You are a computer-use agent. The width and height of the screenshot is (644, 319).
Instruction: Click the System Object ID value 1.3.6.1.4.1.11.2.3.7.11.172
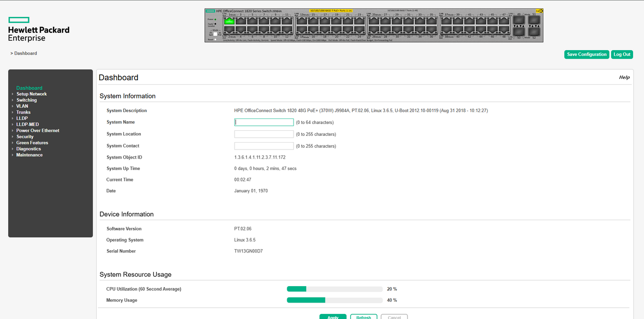coord(260,157)
